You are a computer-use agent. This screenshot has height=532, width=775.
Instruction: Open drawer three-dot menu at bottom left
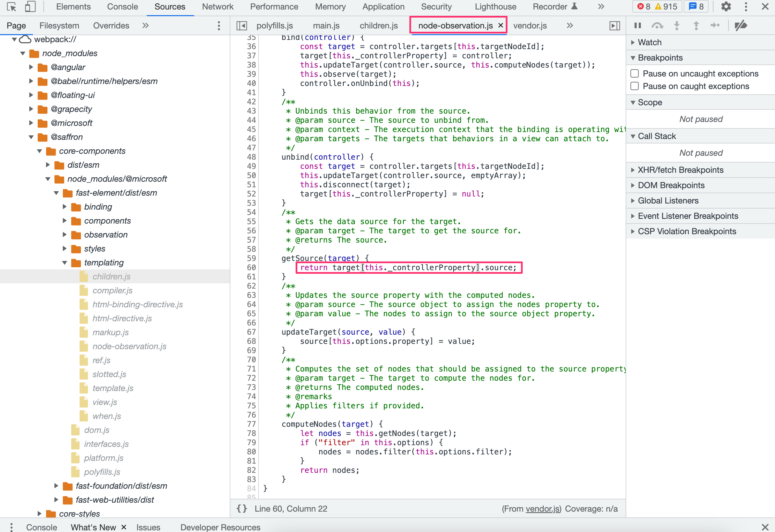click(x=11, y=527)
